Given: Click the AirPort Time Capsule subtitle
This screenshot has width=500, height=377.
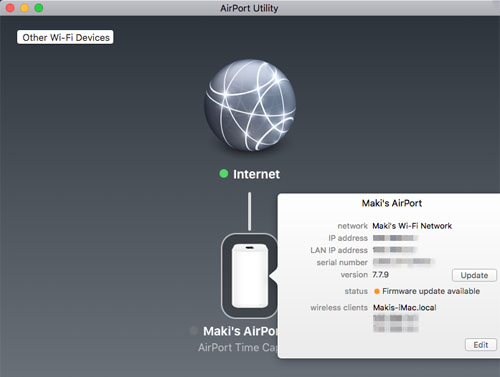Looking at the screenshot, I should (x=238, y=348).
